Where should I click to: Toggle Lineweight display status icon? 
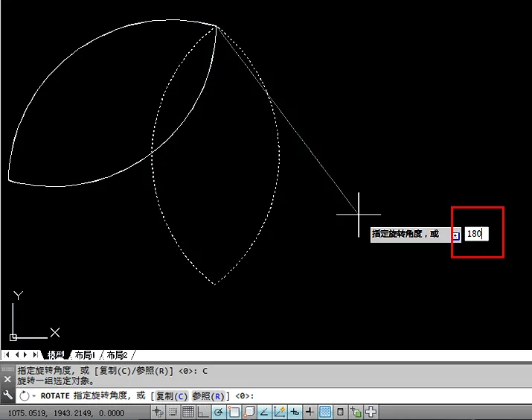tap(310, 413)
